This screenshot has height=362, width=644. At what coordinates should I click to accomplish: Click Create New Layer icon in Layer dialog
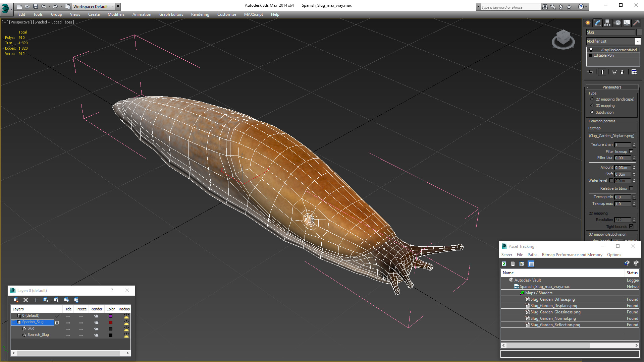pyautogui.click(x=15, y=300)
